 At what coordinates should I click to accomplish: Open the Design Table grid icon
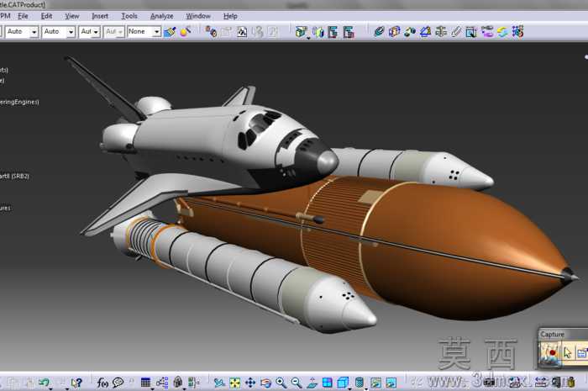[x=145, y=383]
